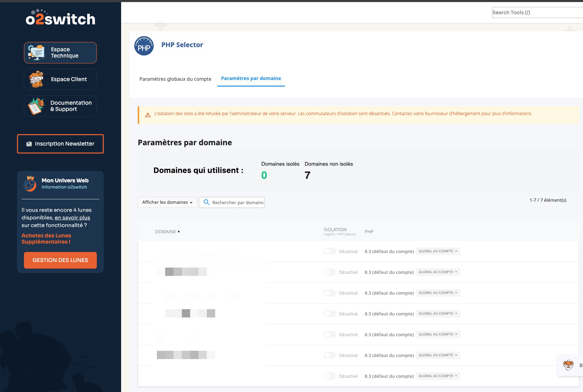The width and height of the screenshot is (583, 392).
Task: Select the Paramètres par domaine tab
Action: click(x=251, y=79)
